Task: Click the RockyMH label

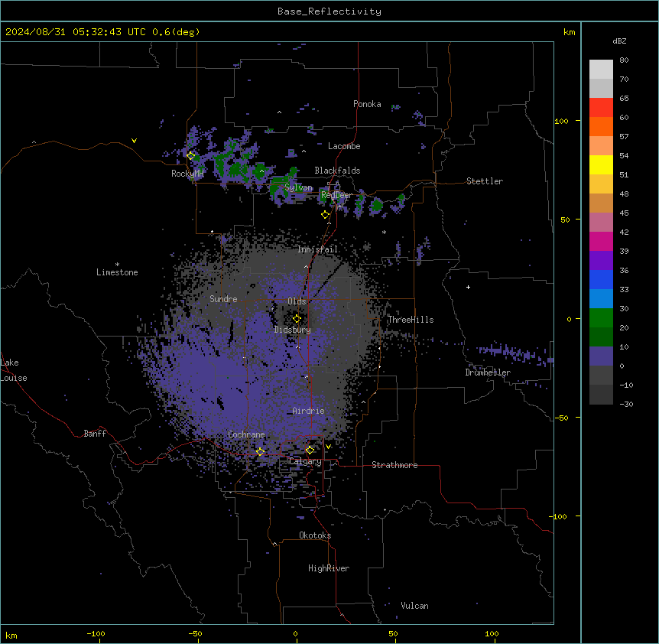Action: pos(187,174)
